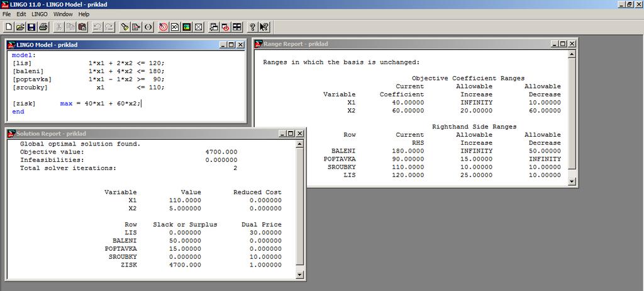644x291 pixels.
Task: Close the Range Report - priklad window
Action: pos(572,43)
